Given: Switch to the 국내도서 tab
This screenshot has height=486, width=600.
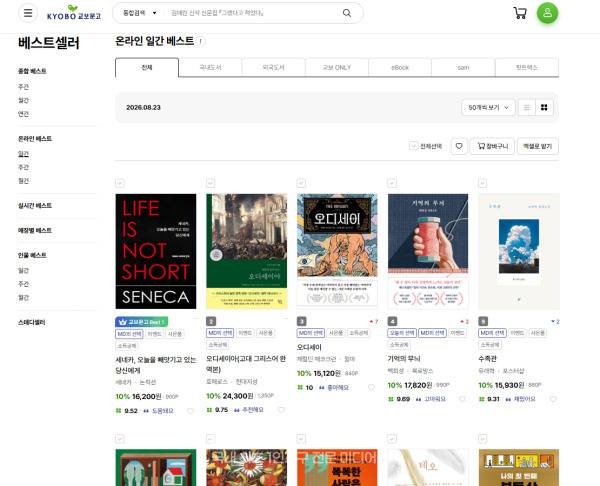Looking at the screenshot, I should click(x=210, y=67).
